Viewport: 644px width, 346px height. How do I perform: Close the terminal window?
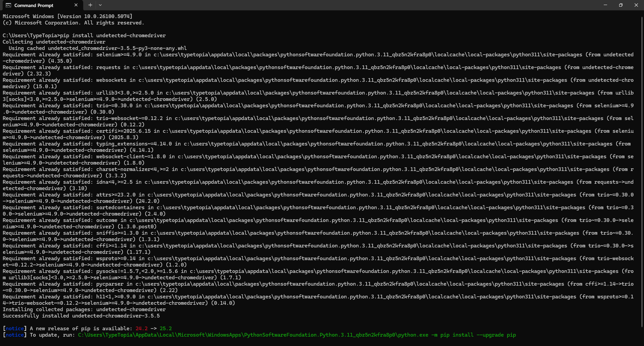tap(636, 5)
